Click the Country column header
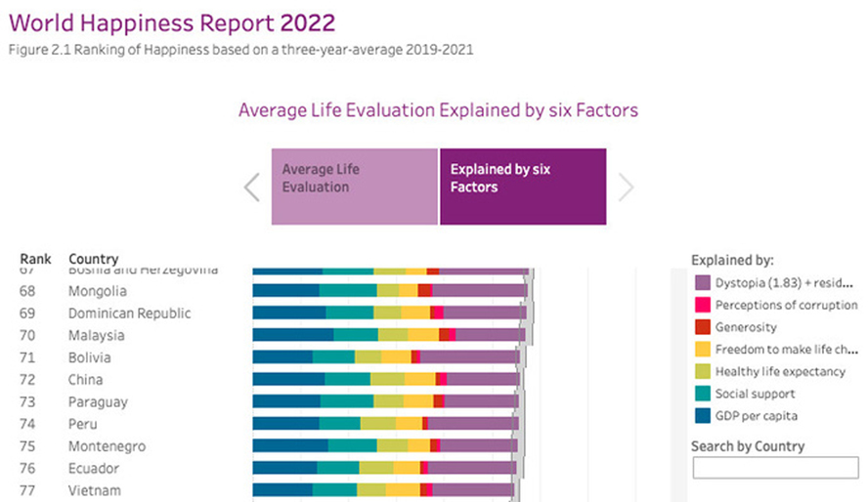This screenshot has height=502, width=868. (x=94, y=259)
